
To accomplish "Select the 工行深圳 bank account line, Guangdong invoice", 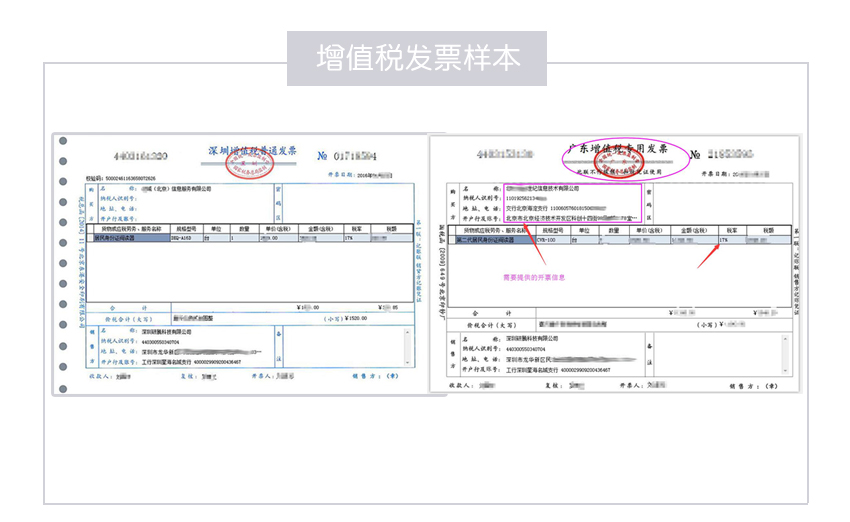I will pos(558,370).
